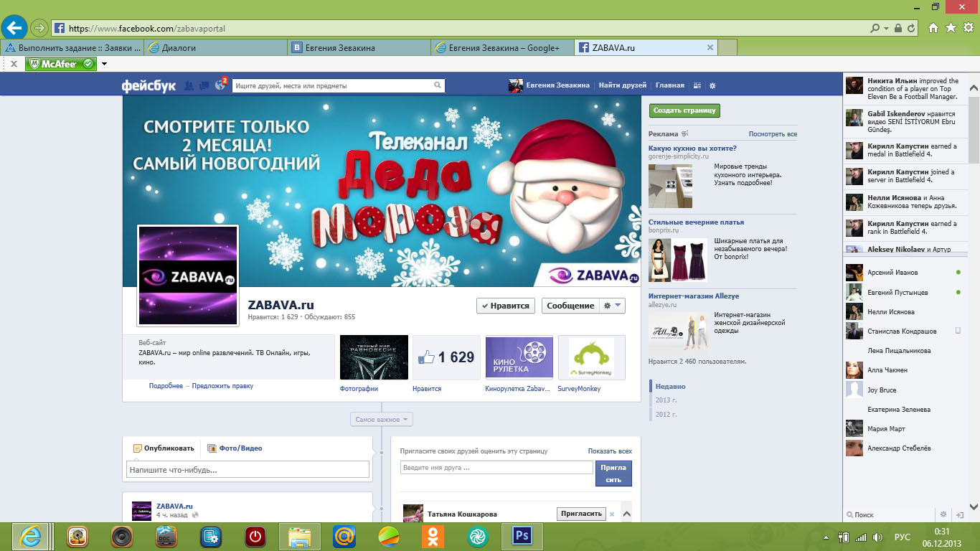
Task: Click the browser forward arrow
Action: (39, 29)
